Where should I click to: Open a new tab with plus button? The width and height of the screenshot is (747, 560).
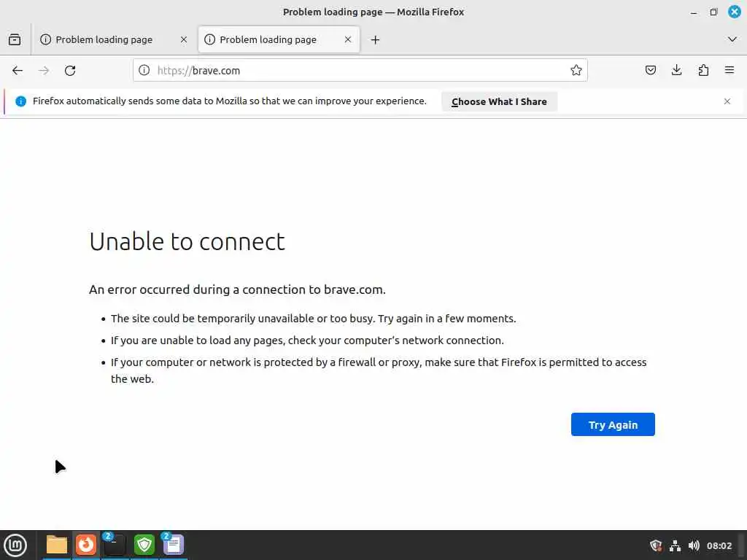[376, 40]
